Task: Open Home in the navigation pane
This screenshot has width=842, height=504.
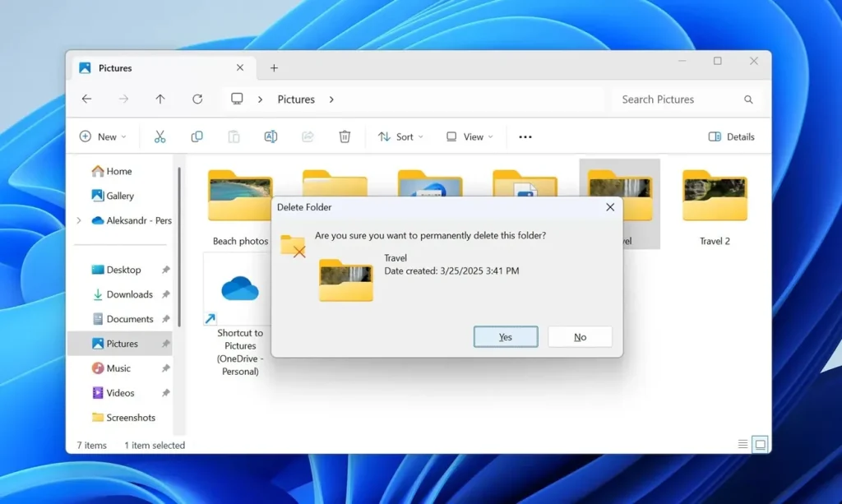Action: [x=112, y=171]
